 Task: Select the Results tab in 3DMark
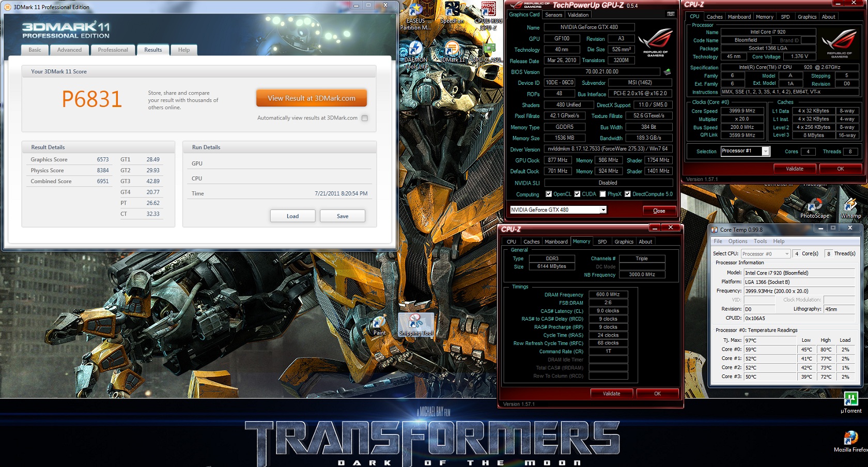[153, 50]
